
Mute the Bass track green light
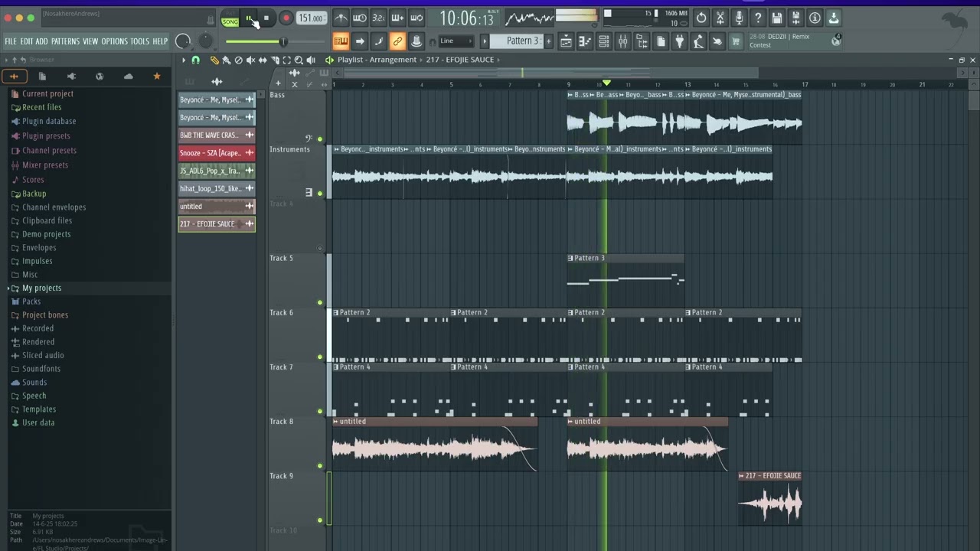pos(320,139)
